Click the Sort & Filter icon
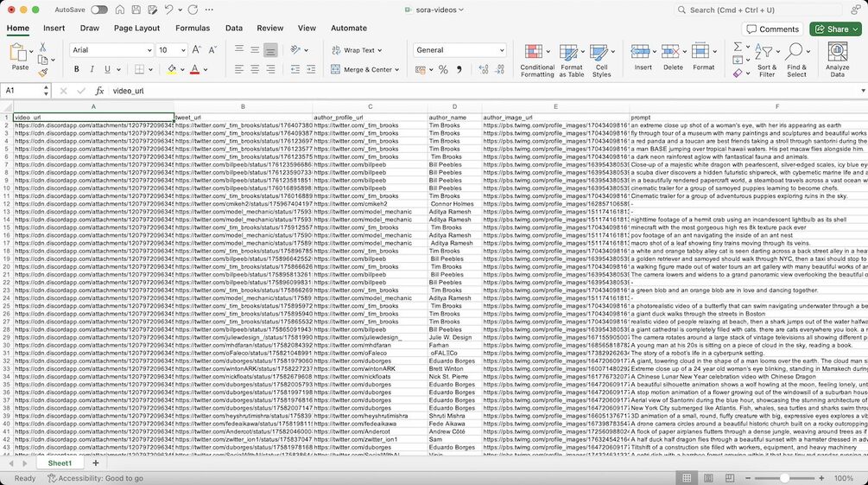Viewport: 868px width, 485px height. pos(764,52)
